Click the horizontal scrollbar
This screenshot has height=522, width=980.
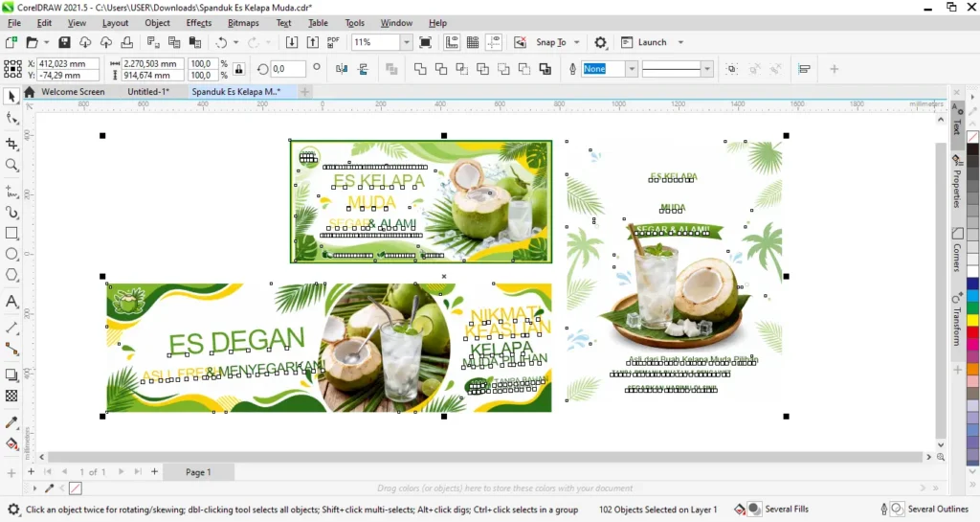(x=485, y=457)
